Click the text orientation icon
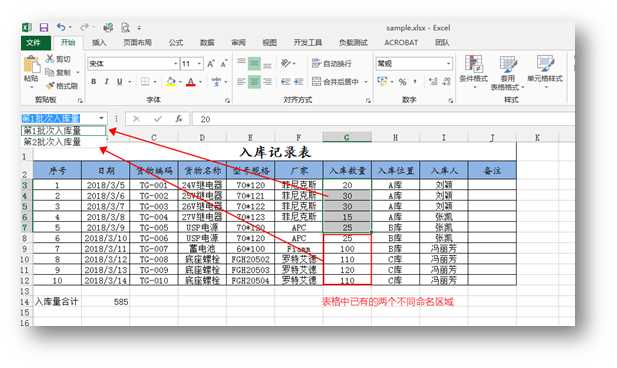This screenshot has height=368, width=617. click(x=286, y=63)
